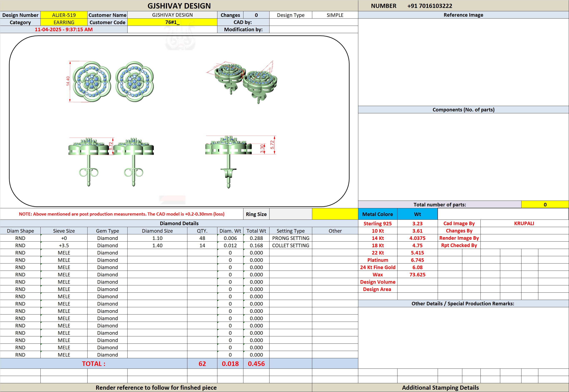Click the perspective view earring pair render
The width and height of the screenshot is (569, 392).
242,82
